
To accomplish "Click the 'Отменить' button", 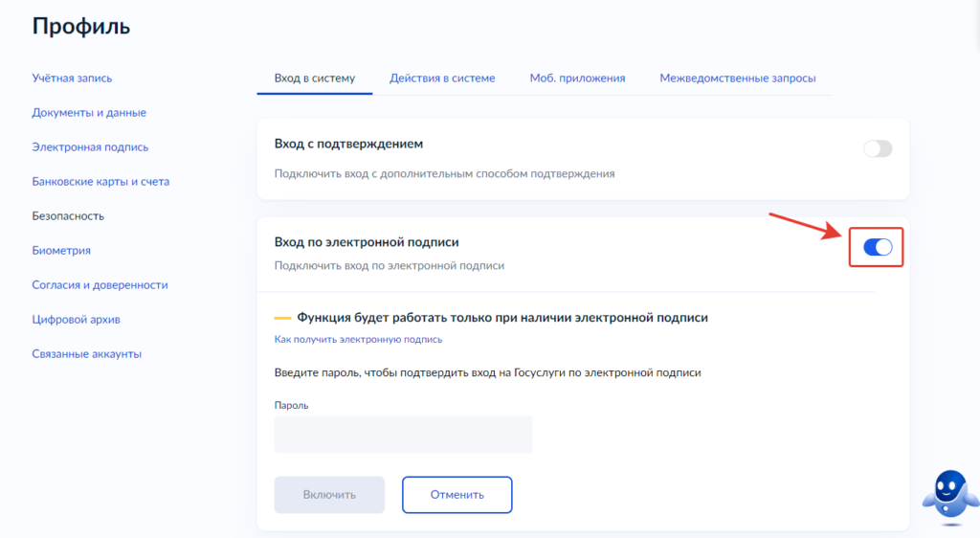I will (x=457, y=495).
